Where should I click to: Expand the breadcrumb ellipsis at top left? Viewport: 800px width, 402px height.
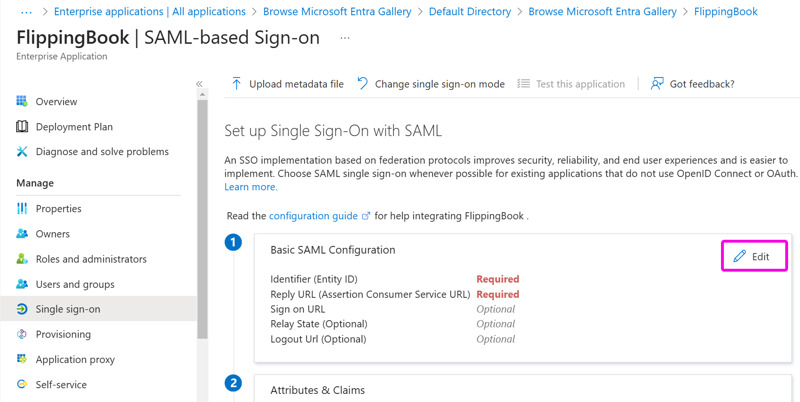(26, 11)
